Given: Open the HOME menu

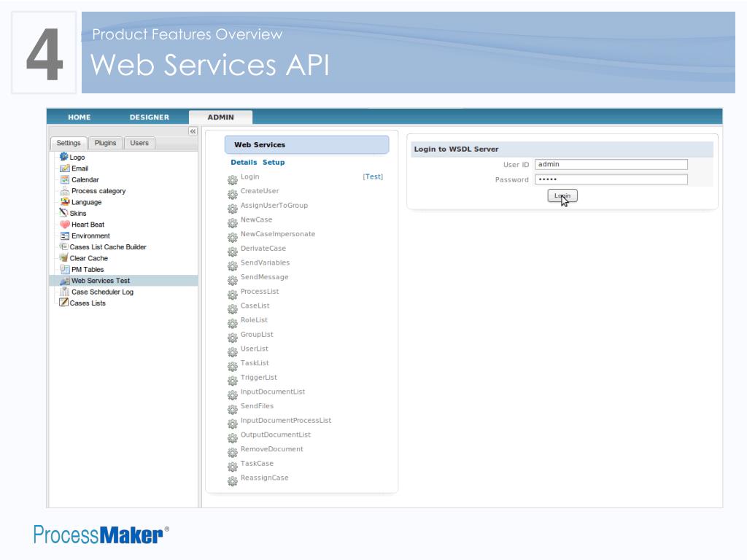Looking at the screenshot, I should pos(79,117).
